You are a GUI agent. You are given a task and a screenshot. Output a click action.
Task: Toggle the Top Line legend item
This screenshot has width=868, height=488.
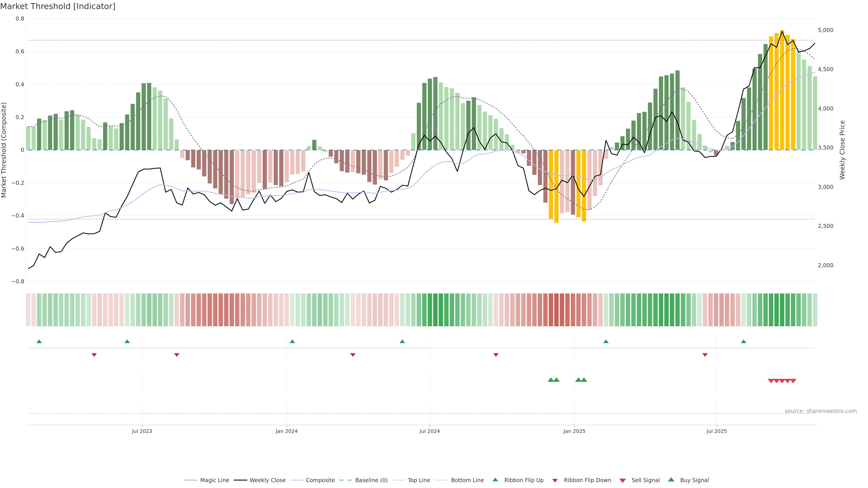click(419, 480)
